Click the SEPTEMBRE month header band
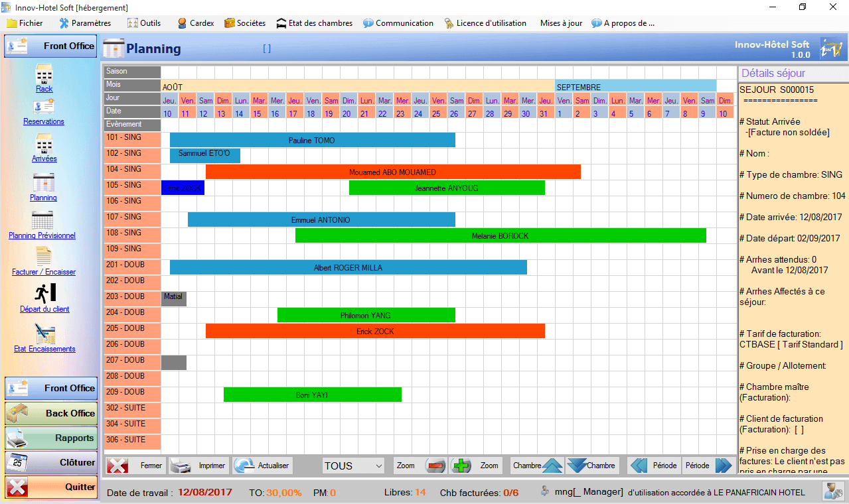849x504 pixels. (x=634, y=86)
